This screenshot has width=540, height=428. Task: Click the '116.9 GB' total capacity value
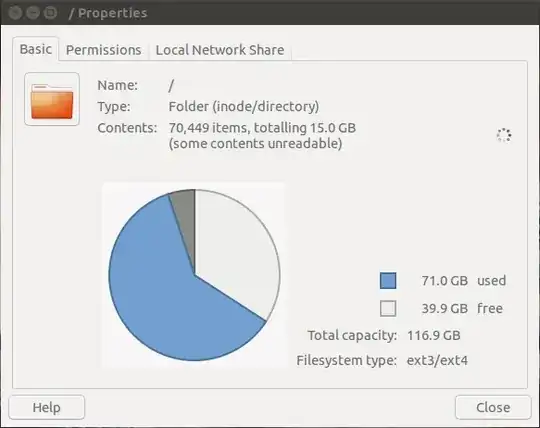(434, 335)
